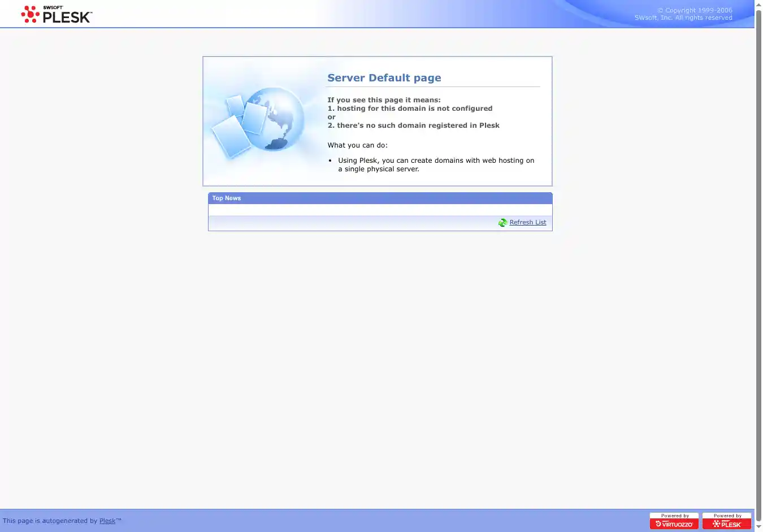
Task: Click the vertical scrollbar thumb
Action: (x=758, y=266)
